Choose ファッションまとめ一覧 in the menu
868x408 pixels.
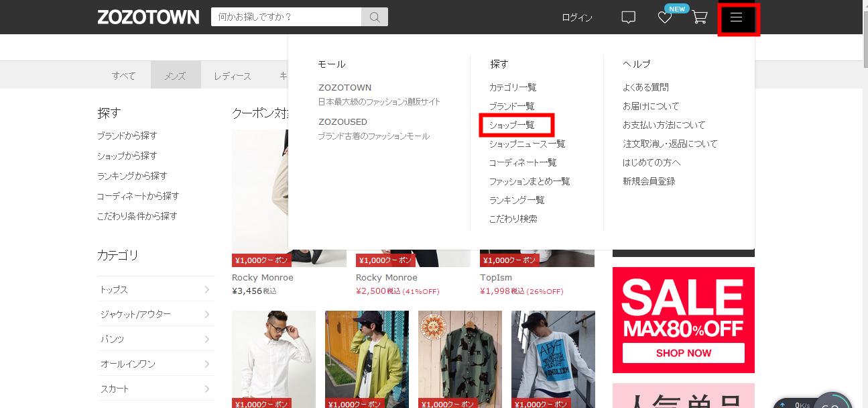(x=530, y=181)
